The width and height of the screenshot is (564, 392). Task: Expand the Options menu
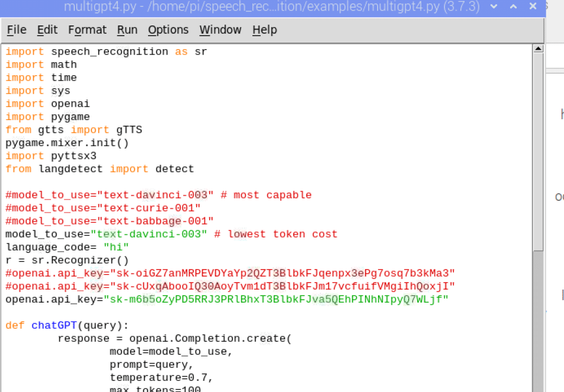click(168, 30)
